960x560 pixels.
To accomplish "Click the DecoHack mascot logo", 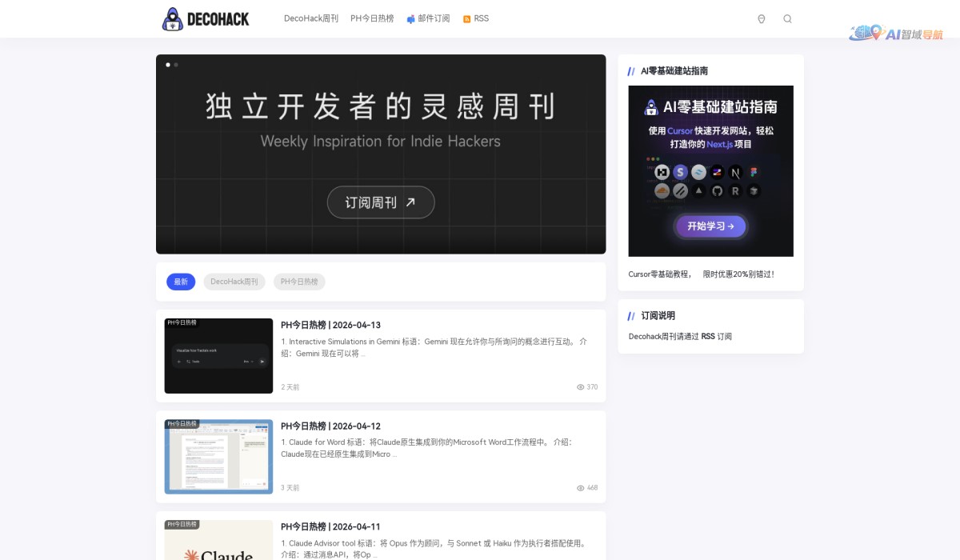I will (x=171, y=18).
